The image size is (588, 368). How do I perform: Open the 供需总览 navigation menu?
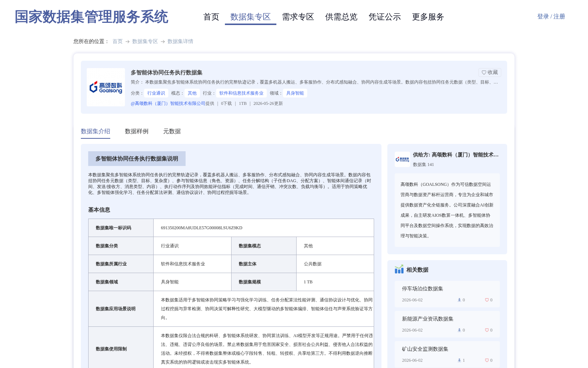(341, 17)
